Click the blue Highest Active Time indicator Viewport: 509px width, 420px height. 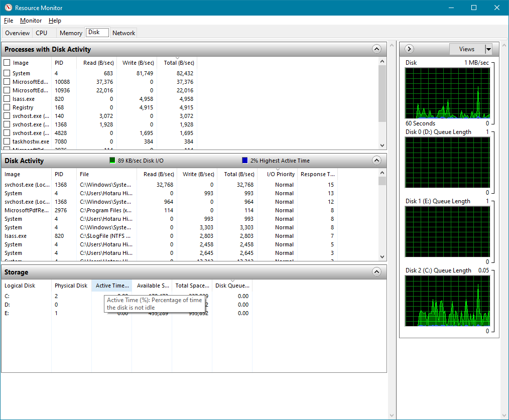(x=245, y=161)
